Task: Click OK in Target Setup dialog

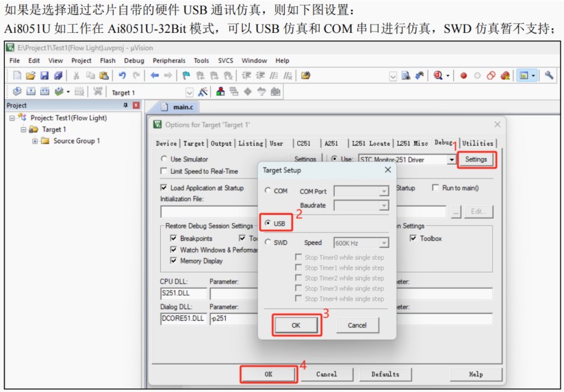Action: (x=296, y=325)
